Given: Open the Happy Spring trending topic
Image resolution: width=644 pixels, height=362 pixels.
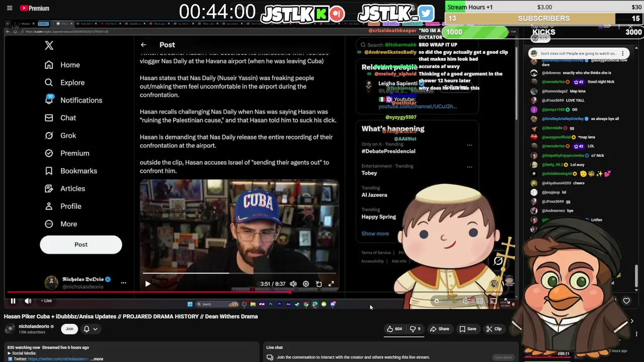Looking at the screenshot, I should pyautogui.click(x=378, y=217).
